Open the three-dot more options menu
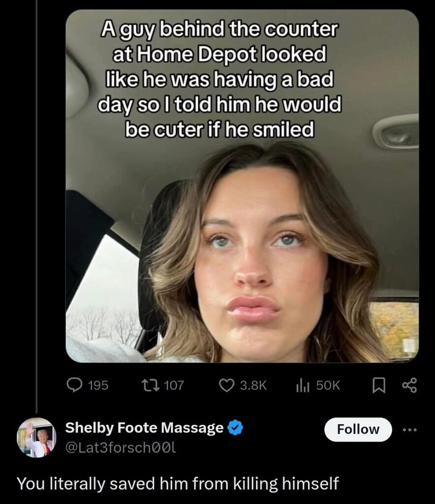This screenshot has height=504, width=435. [x=409, y=429]
